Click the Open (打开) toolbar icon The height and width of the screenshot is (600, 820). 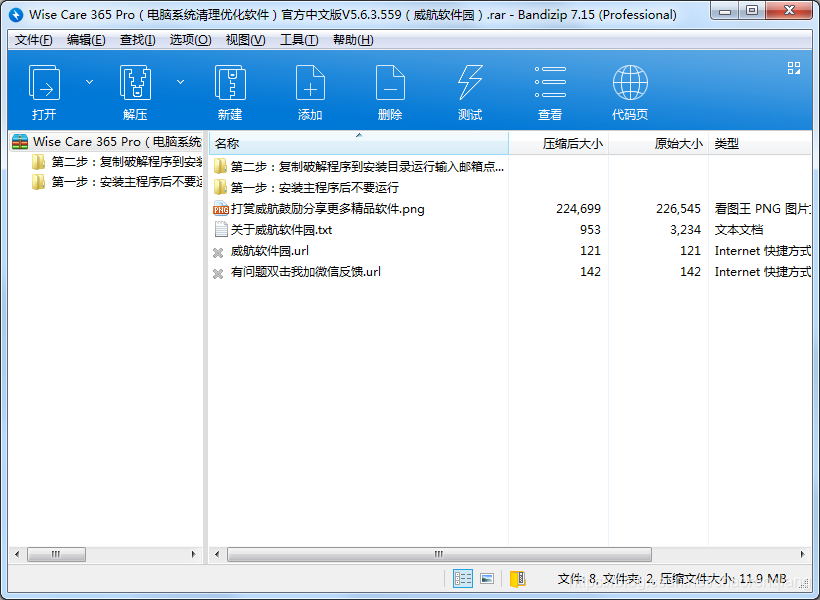pos(44,83)
